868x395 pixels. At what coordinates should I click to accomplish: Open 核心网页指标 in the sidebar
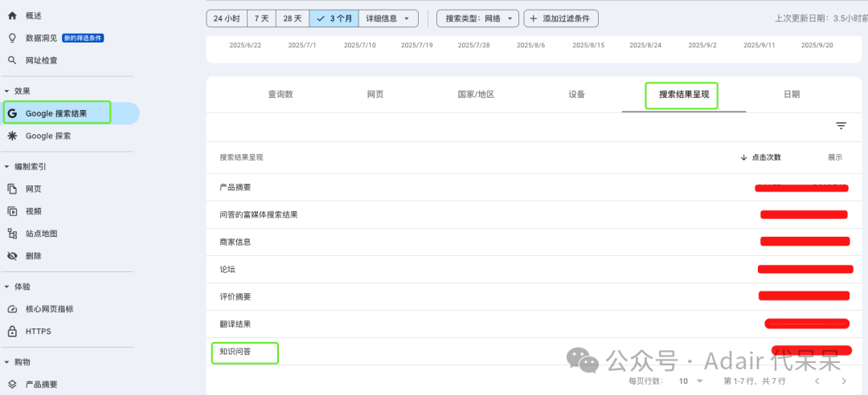(x=49, y=309)
